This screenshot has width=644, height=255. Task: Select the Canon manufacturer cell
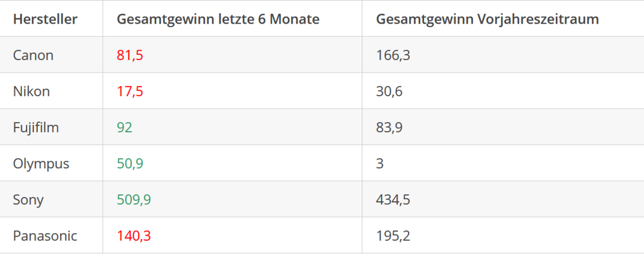(33, 55)
